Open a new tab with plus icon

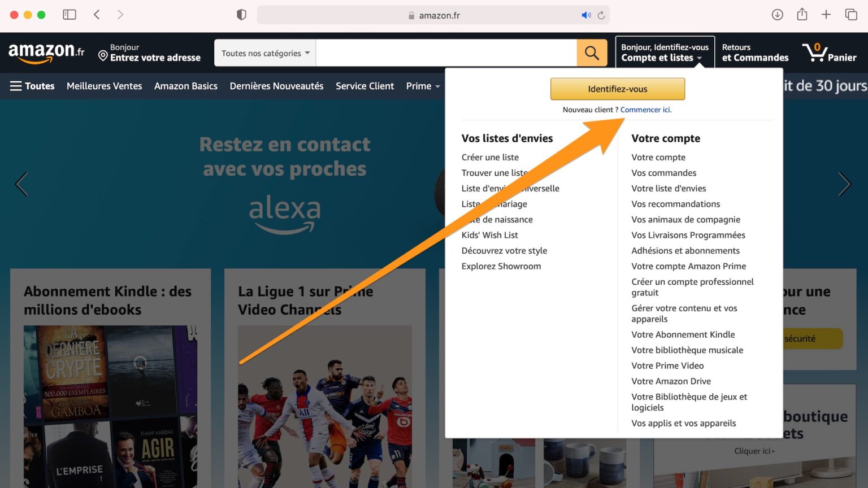tap(826, 15)
